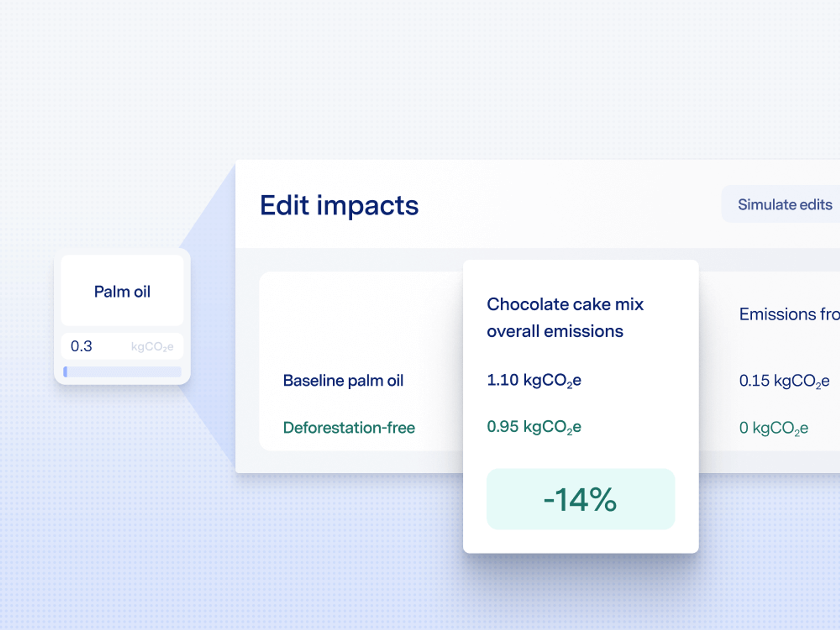Click the Simulate edits button

pos(785,205)
